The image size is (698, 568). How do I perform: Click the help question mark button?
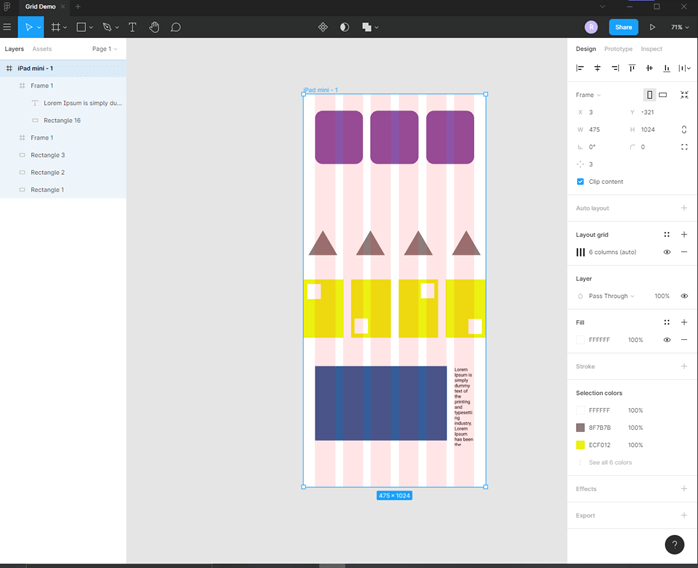click(675, 545)
